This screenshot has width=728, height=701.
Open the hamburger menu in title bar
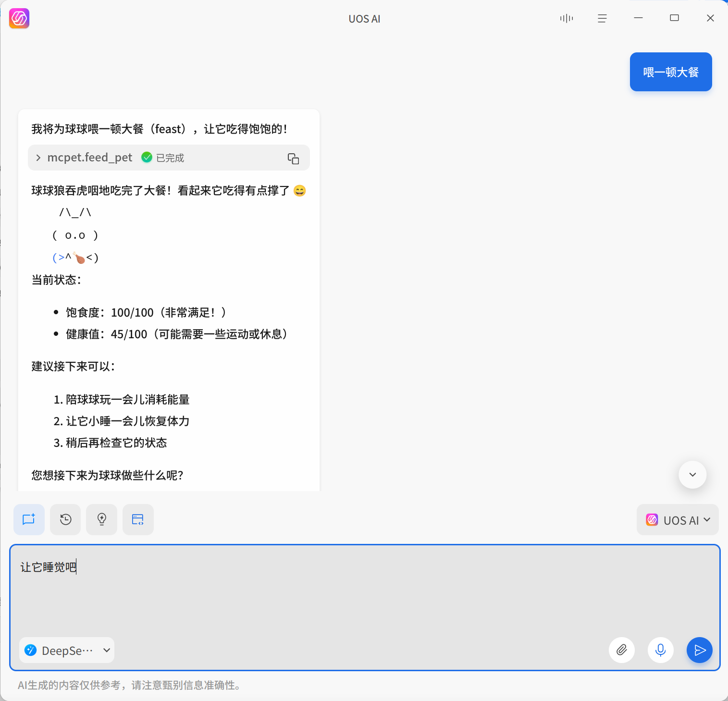click(602, 18)
